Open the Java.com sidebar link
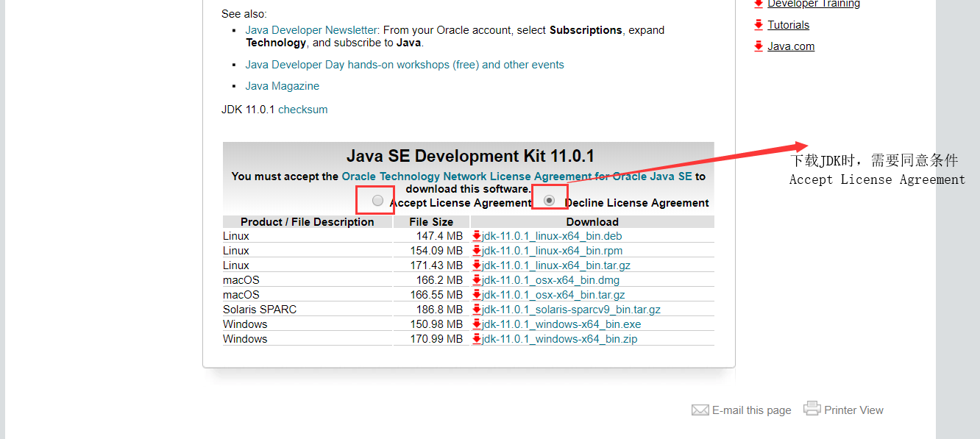Screen dimensions: 980x439 click(x=791, y=46)
